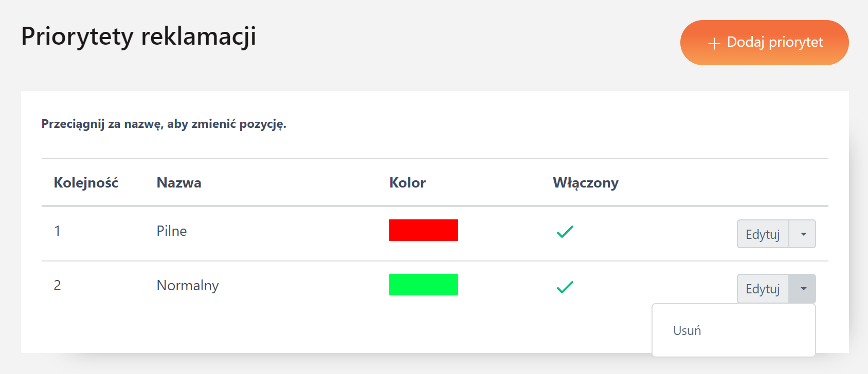The image size is (868, 374).
Task: Open the dropdown arrow next to Pilne's Edytuj
Action: 803,234
